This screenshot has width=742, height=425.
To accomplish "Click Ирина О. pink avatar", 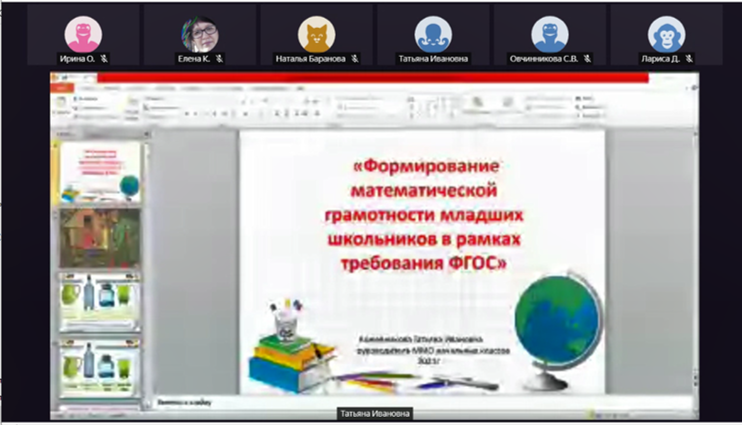I will pyautogui.click(x=82, y=33).
